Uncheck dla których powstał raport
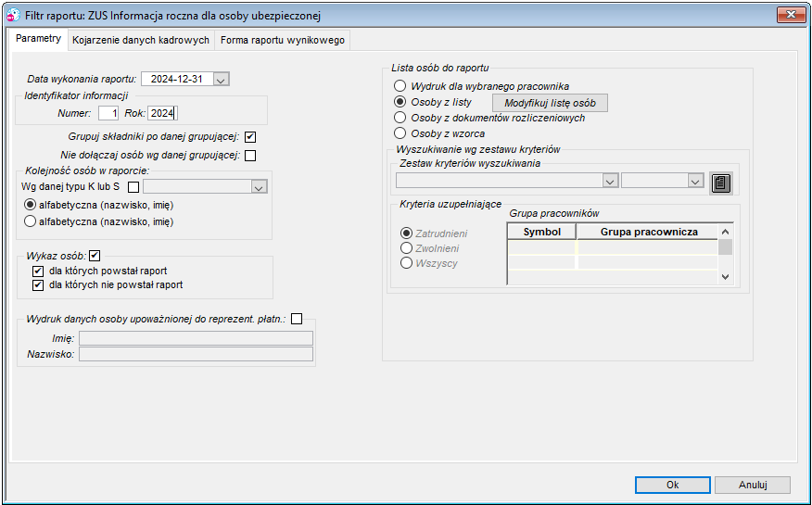The image size is (812, 505). pos(38,271)
